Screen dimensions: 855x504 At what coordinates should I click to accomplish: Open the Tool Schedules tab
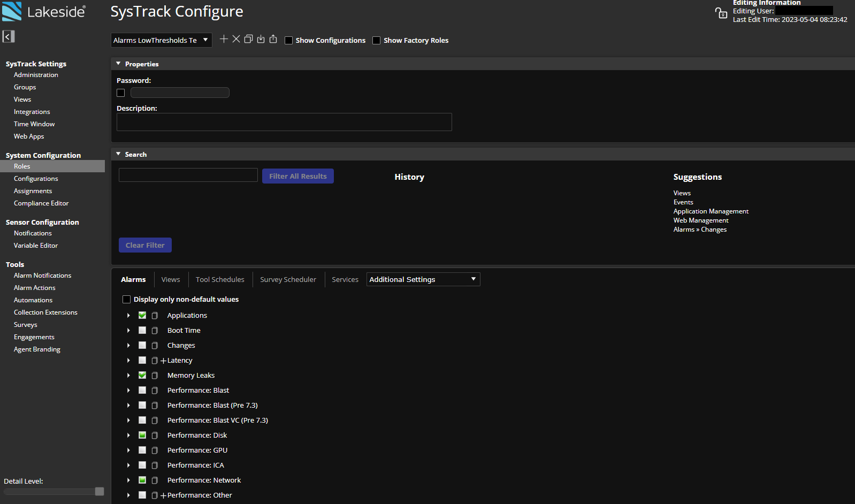pyautogui.click(x=220, y=279)
